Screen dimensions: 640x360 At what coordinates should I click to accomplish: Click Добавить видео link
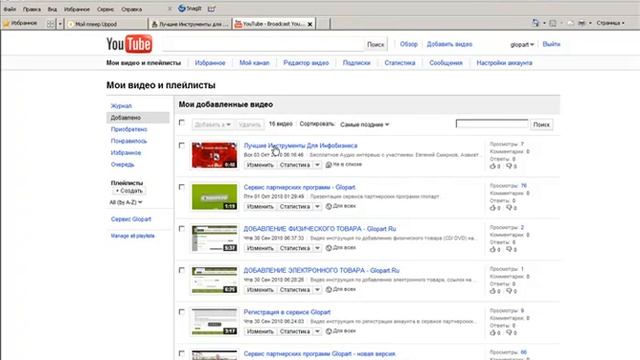(x=449, y=44)
